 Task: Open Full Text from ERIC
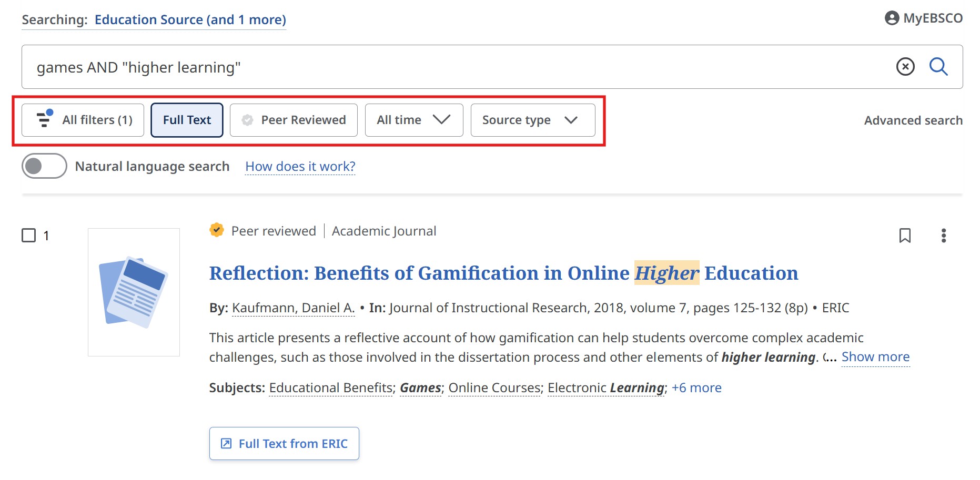pyautogui.click(x=284, y=443)
